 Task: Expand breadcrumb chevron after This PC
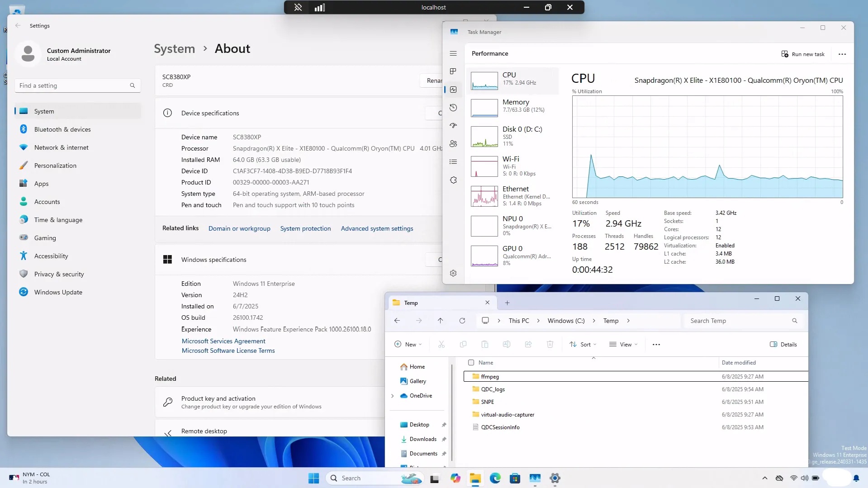538,321
